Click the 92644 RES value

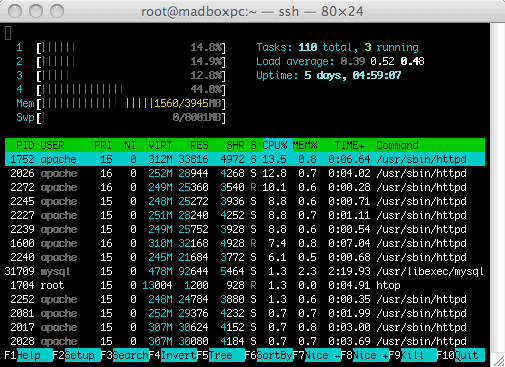tap(193, 271)
